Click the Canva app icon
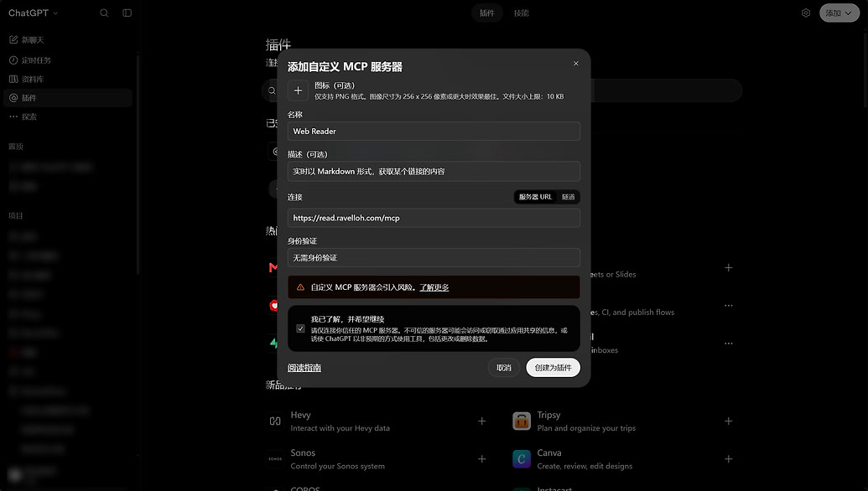 522,459
